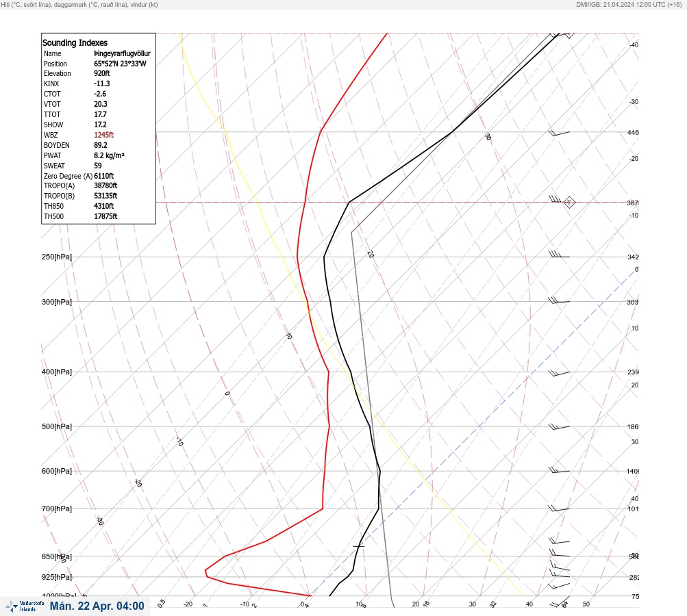Click the BOYDEN value 89.2
Image resolution: width=687 pixels, height=616 pixels.
click(x=100, y=145)
